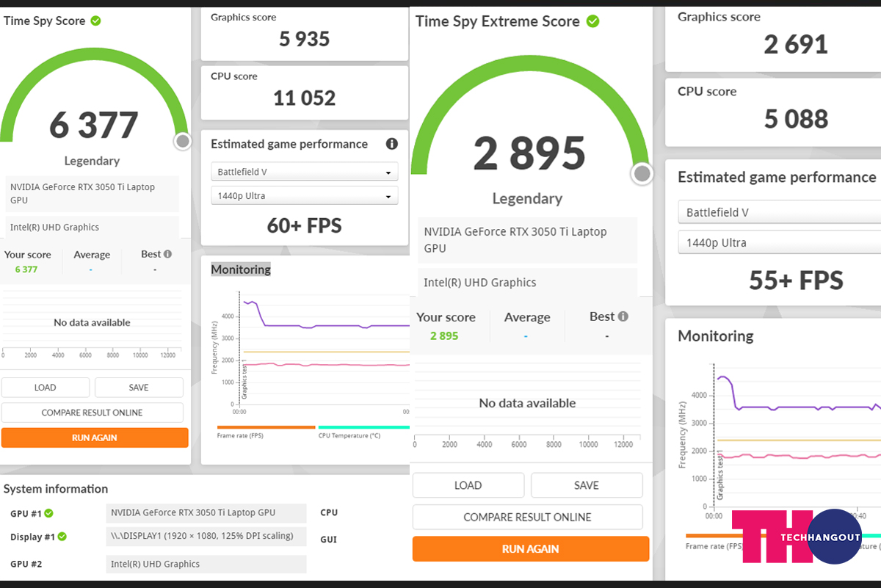Click Legendary label under 6 377

[x=92, y=161]
